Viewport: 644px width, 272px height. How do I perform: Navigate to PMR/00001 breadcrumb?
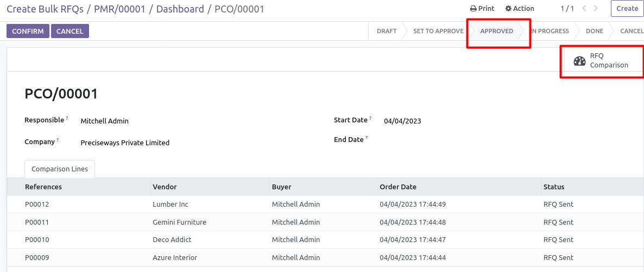pyautogui.click(x=120, y=9)
